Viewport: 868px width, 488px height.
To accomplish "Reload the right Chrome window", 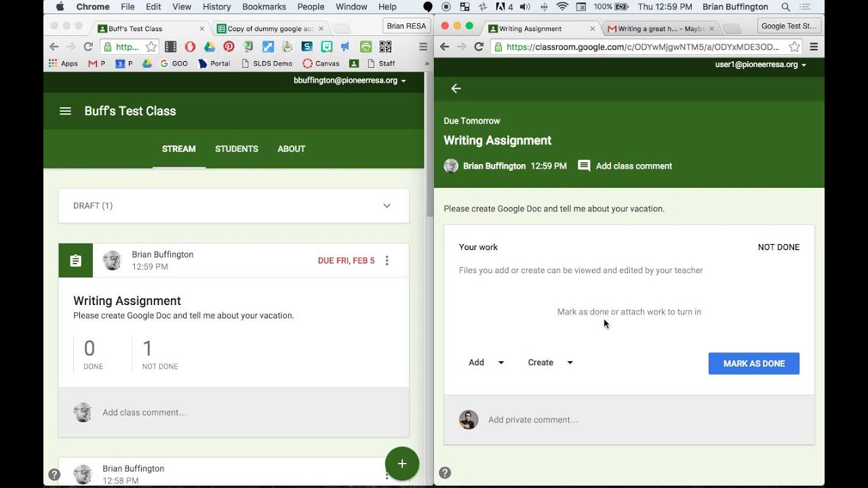I will [479, 47].
